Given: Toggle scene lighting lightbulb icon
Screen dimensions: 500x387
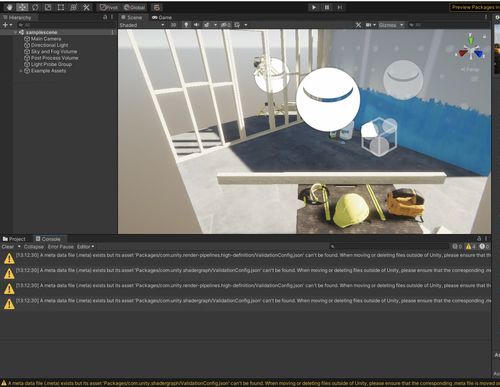Looking at the screenshot, I should pyautogui.click(x=186, y=25).
